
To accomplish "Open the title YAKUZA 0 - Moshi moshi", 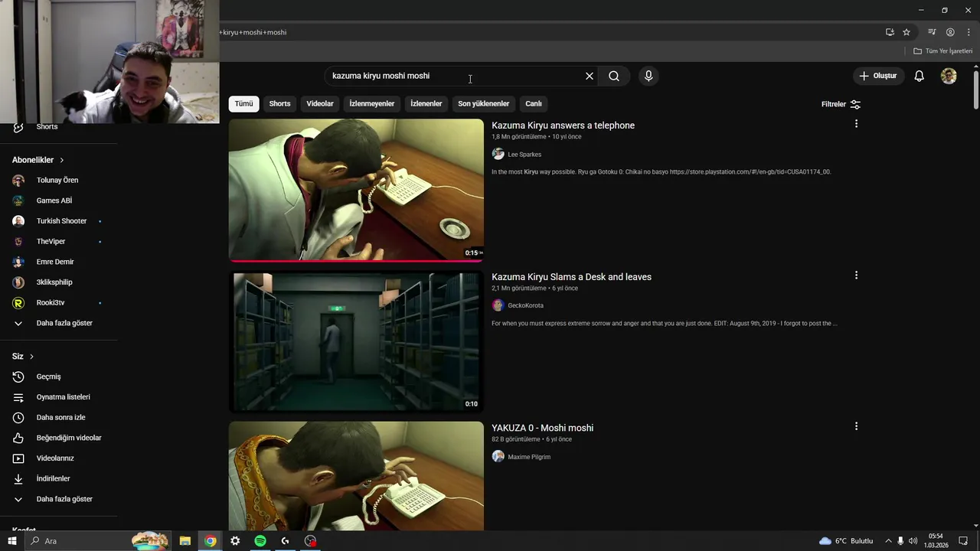I will point(542,428).
